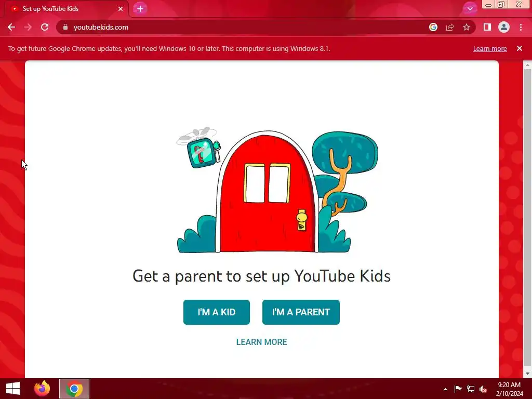
Task: Launch Firefox from the taskbar
Action: tap(42, 389)
